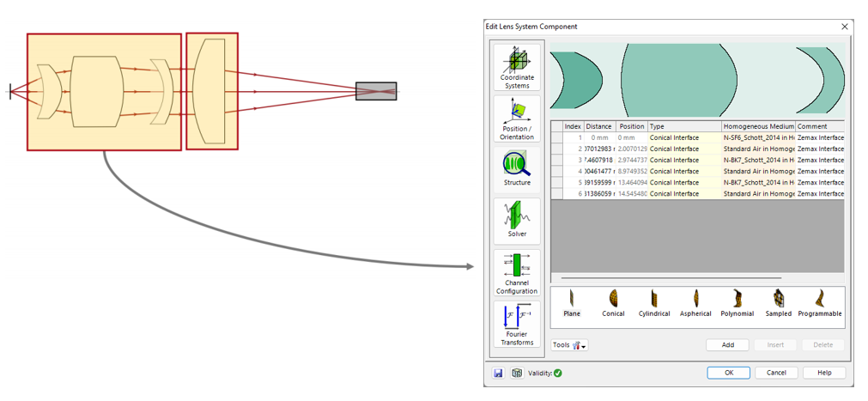Image resolution: width=868 pixels, height=401 pixels.
Task: Click the Cancel button
Action: point(777,373)
